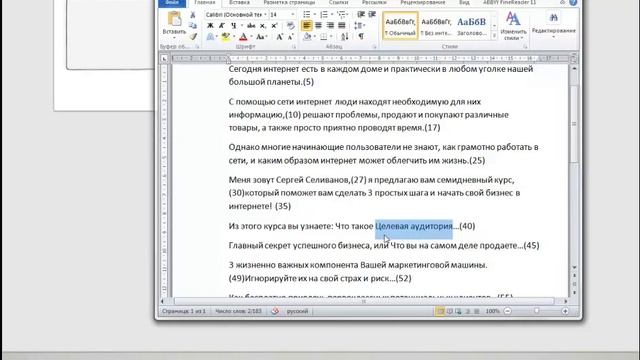Open the Файл tab
This screenshot has height=360, width=640.
click(x=172, y=3)
